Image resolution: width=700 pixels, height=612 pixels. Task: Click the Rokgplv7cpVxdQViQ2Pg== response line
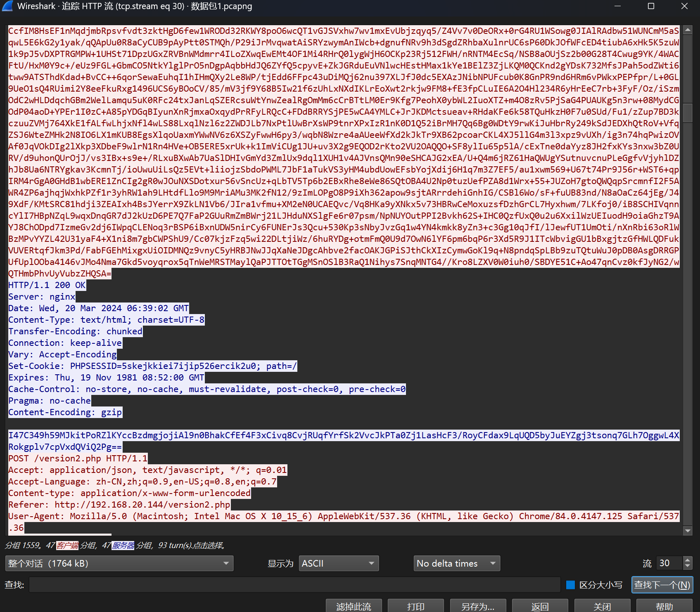point(65,447)
